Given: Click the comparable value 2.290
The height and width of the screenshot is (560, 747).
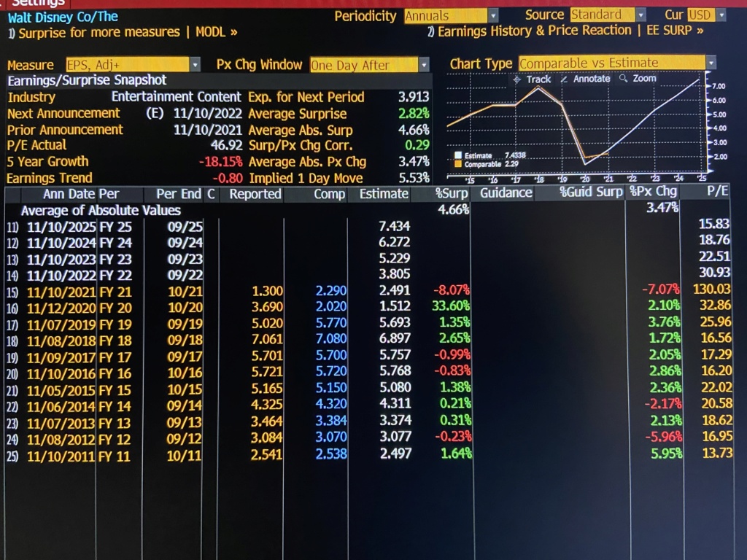Looking at the screenshot, I should (x=331, y=290).
